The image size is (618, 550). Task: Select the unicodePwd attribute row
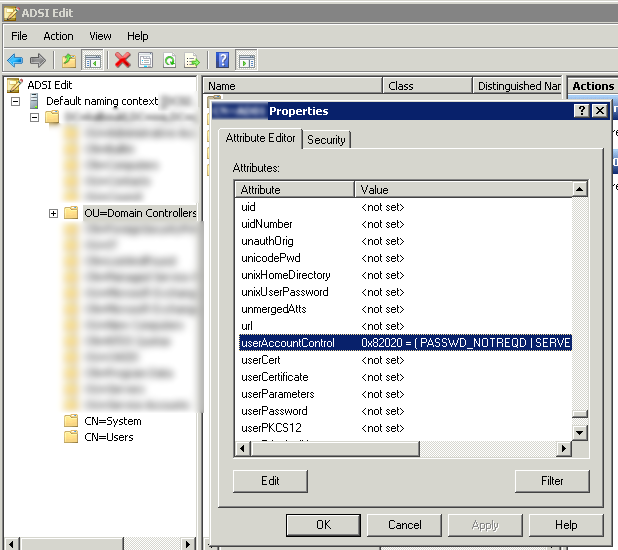click(405, 258)
